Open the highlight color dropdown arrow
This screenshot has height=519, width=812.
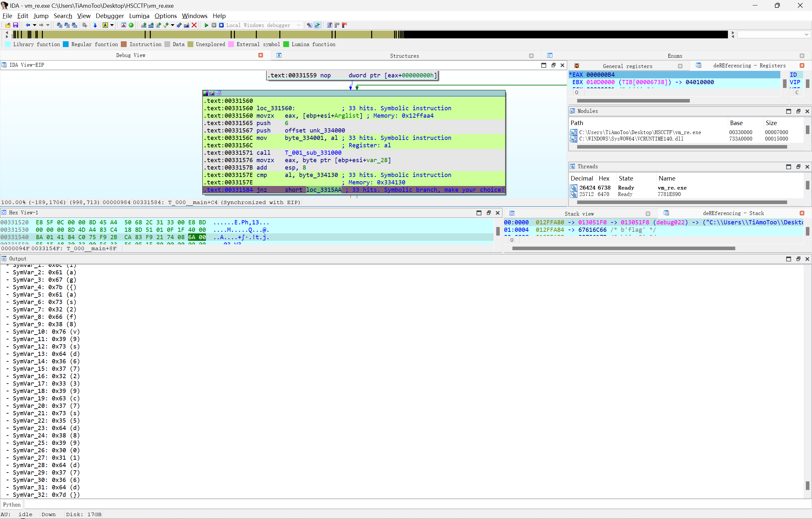coord(112,25)
